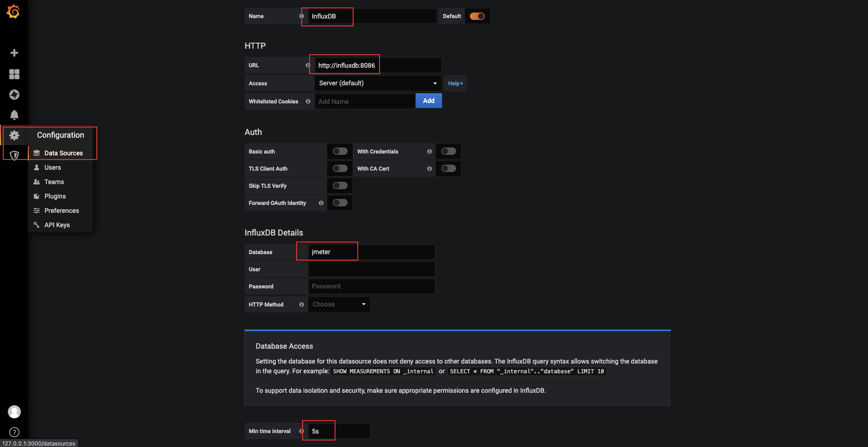Select Plugins in Configuration menu
This screenshot has height=447, width=868.
coord(60,196)
